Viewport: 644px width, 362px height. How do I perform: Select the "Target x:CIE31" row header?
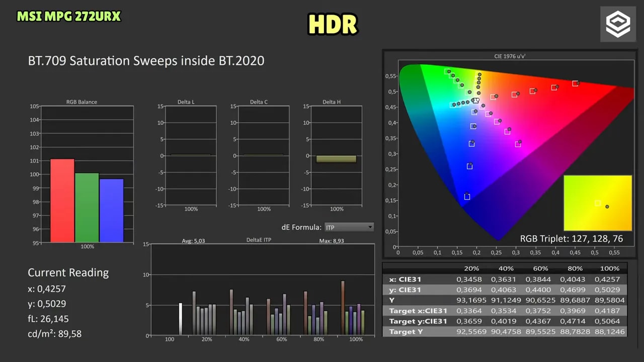click(418, 311)
